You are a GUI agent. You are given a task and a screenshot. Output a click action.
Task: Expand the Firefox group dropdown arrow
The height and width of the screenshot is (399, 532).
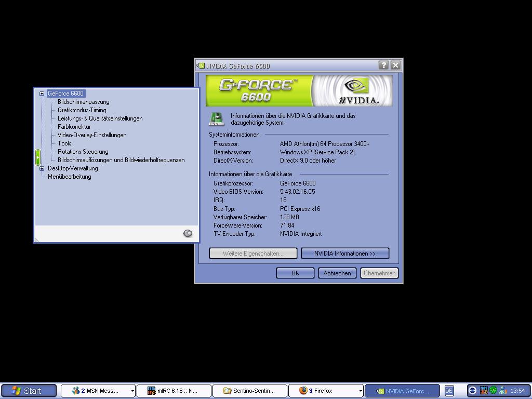pos(361,391)
